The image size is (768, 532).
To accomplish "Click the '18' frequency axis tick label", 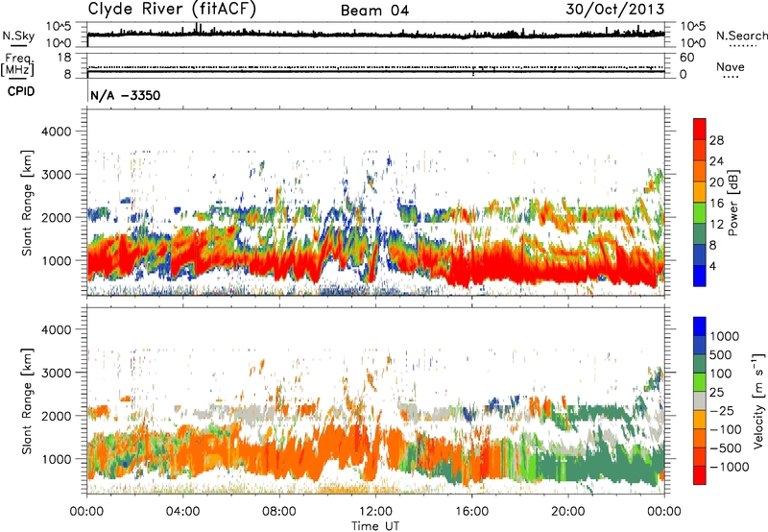I will point(64,58).
